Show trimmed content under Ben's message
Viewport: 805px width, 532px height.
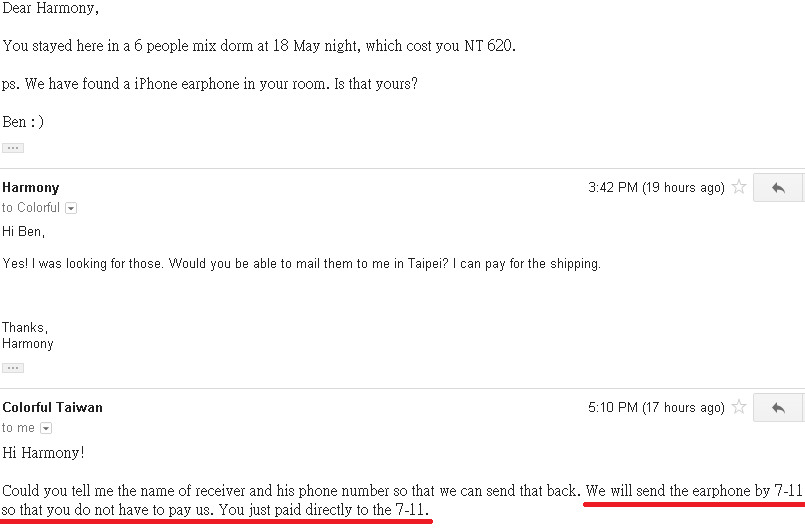tap(12, 147)
